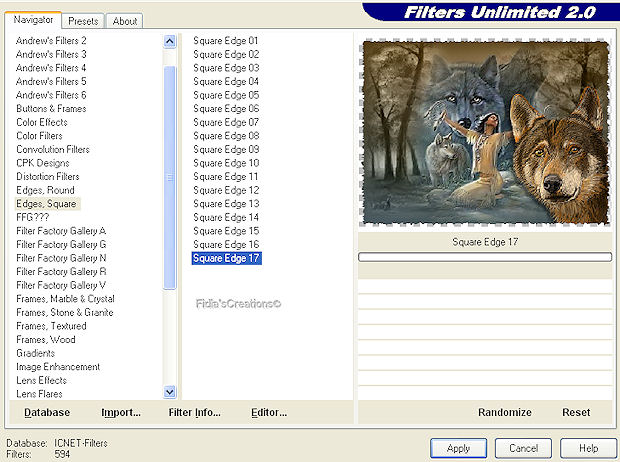Image resolution: width=620 pixels, height=462 pixels.
Task: Open the About tab
Action: (x=125, y=21)
